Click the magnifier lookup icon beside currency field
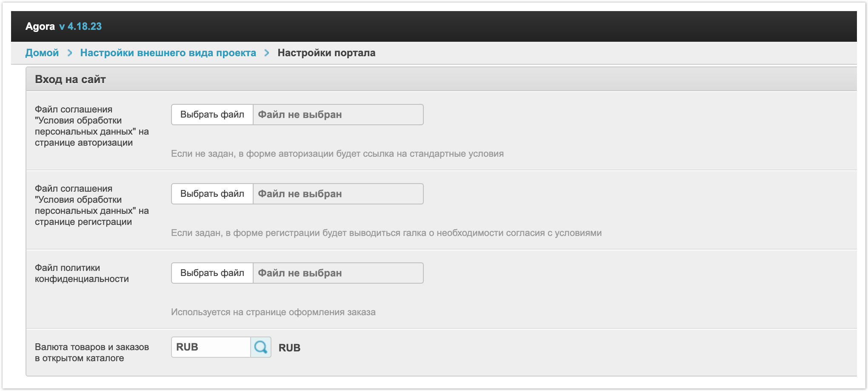Image resolution: width=868 pixels, height=391 pixels. coord(260,347)
